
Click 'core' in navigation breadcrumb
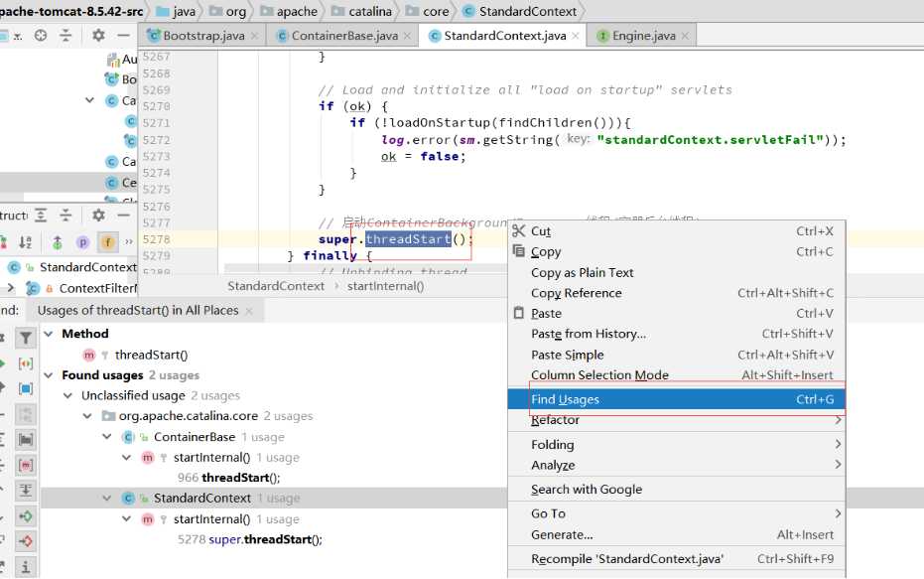[436, 11]
